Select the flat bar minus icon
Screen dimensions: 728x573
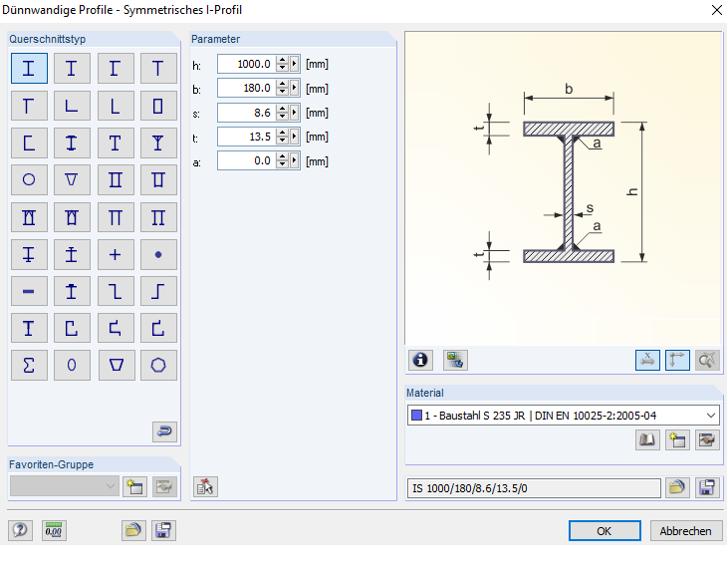[29, 291]
